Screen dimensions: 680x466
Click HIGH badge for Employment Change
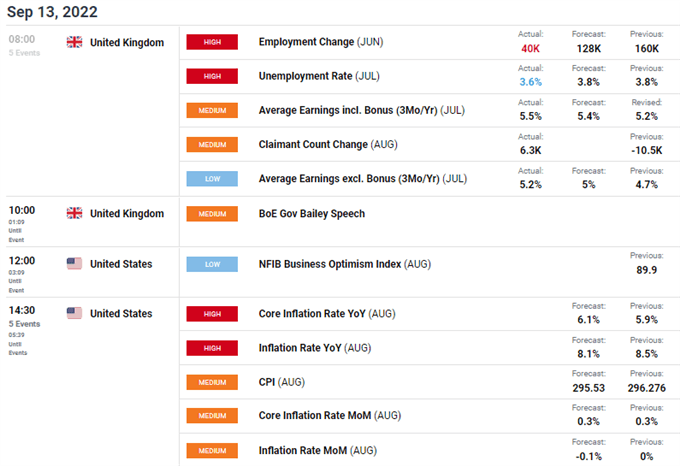(x=212, y=42)
